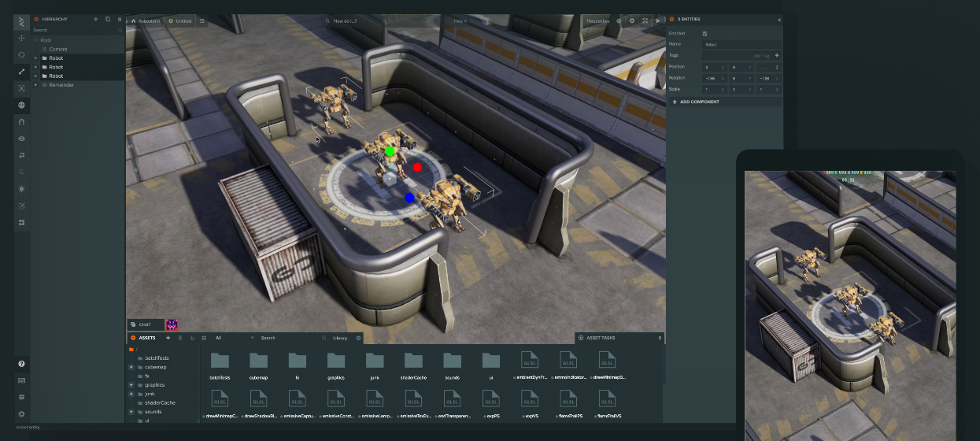
Task: Add a new entity in Hierarchy
Action: click(x=95, y=19)
